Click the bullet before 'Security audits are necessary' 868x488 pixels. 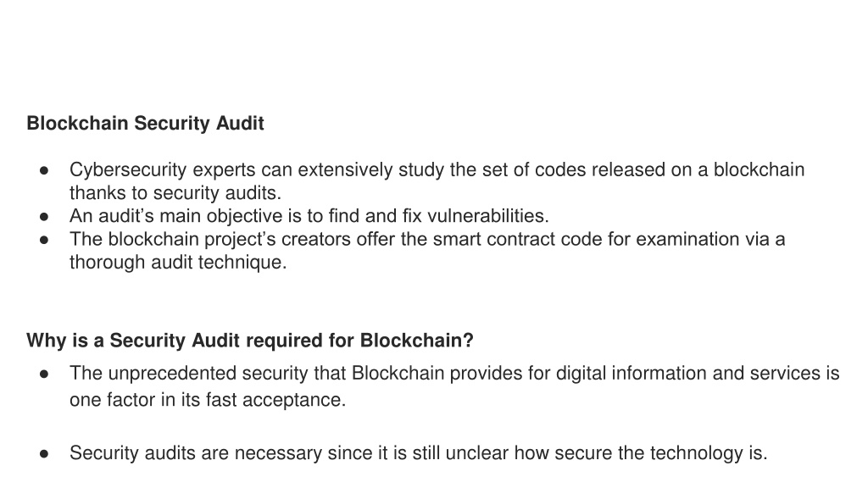44,454
